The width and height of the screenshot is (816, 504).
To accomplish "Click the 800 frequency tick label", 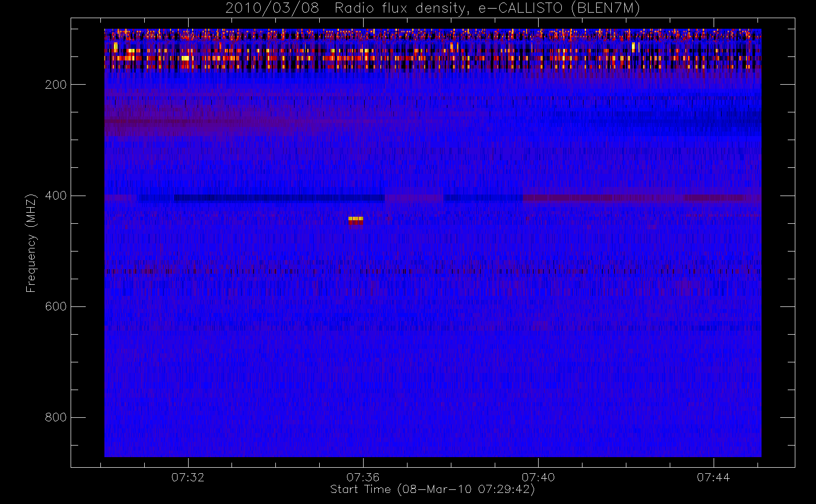I will tap(56, 417).
